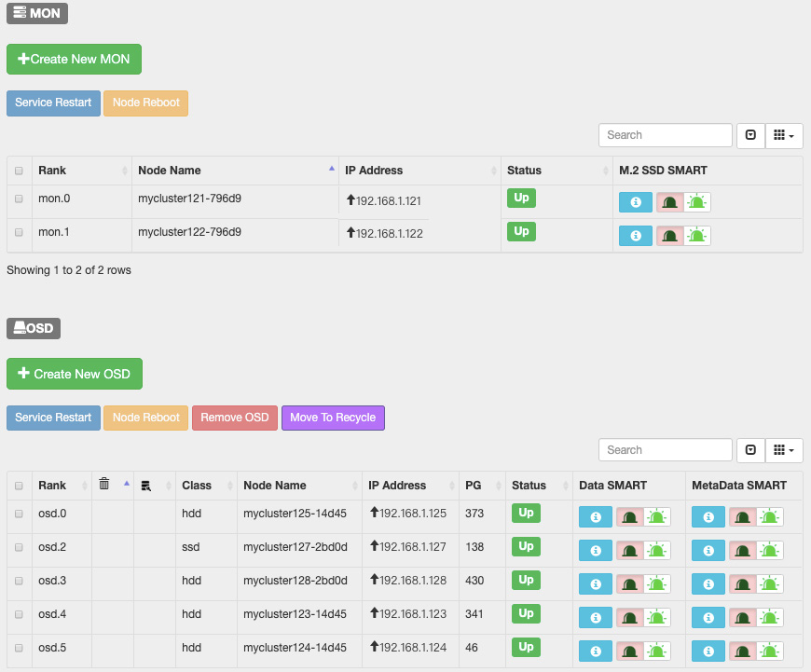
Task: Click the info icon in osd.2 MetaData SMART column
Action: pos(708,550)
